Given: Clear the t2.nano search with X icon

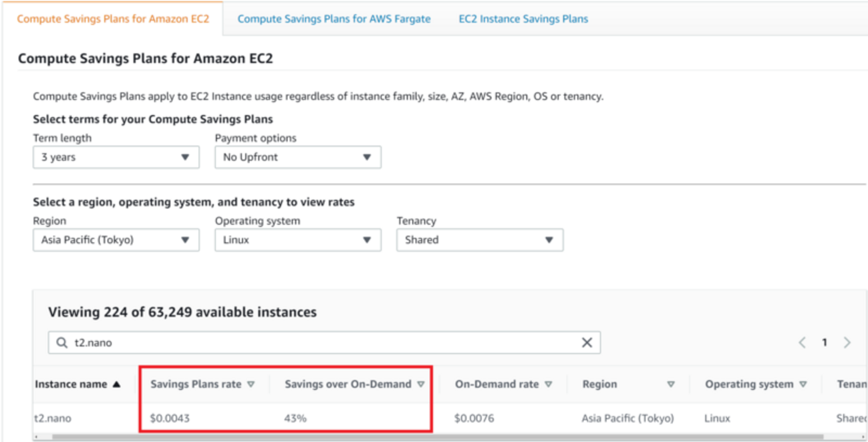Looking at the screenshot, I should (587, 343).
